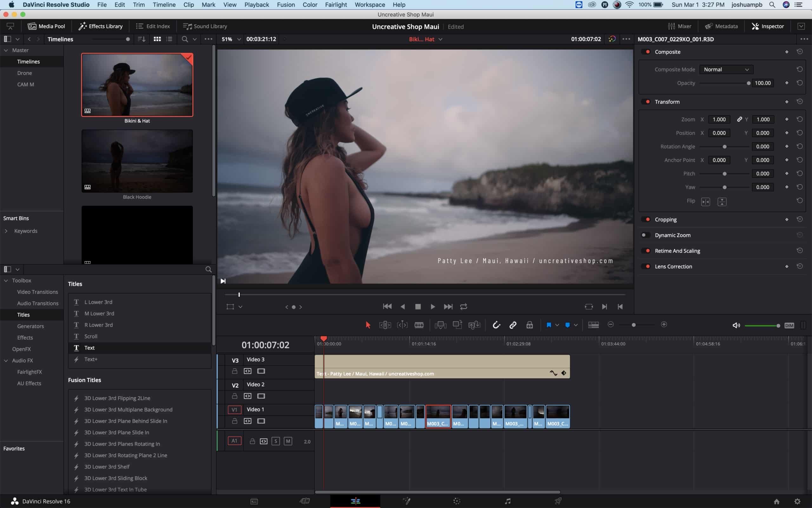Toggle the Composite section enable dot

tap(646, 52)
